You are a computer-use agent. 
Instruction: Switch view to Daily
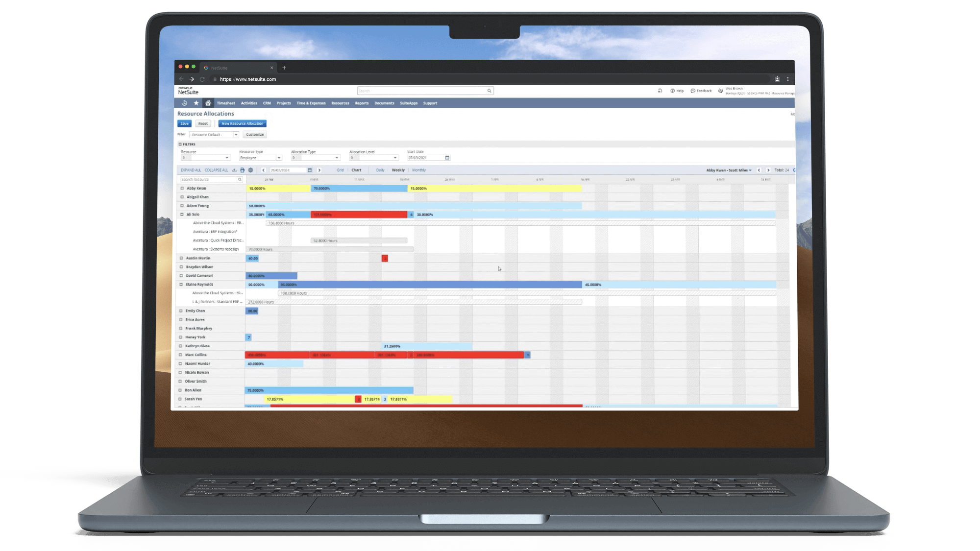click(380, 170)
